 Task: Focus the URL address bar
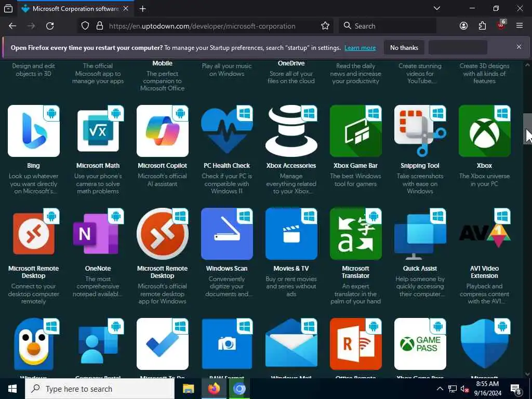(x=202, y=26)
